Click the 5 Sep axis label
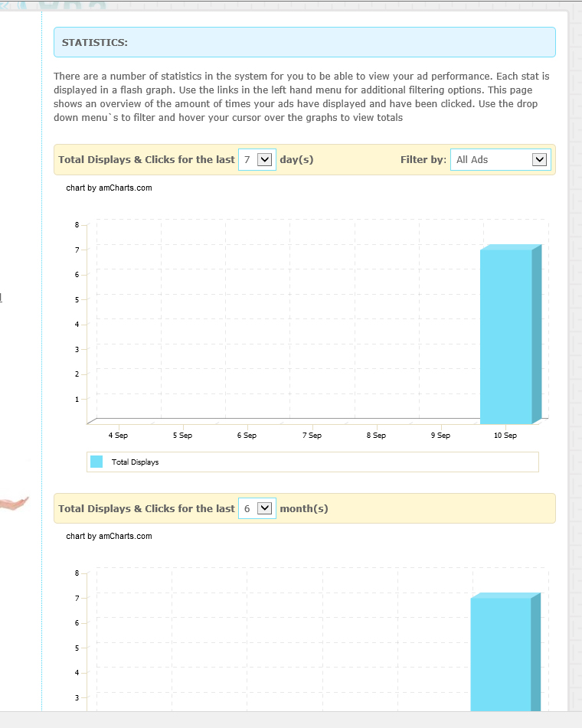Image resolution: width=582 pixels, height=728 pixels. (182, 436)
